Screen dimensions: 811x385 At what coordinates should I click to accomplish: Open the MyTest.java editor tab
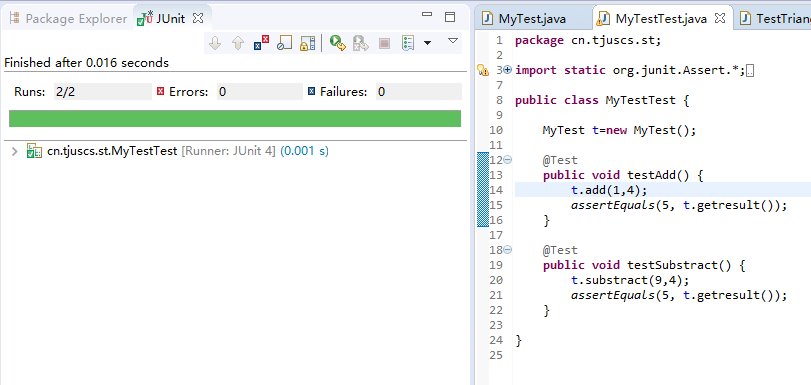pyautogui.click(x=532, y=19)
